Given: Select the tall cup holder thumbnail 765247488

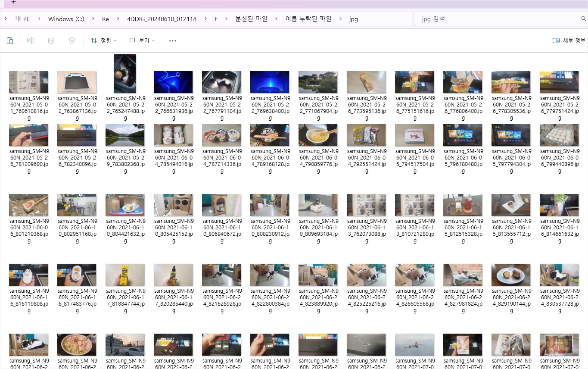Looking at the screenshot, I should (125, 74).
